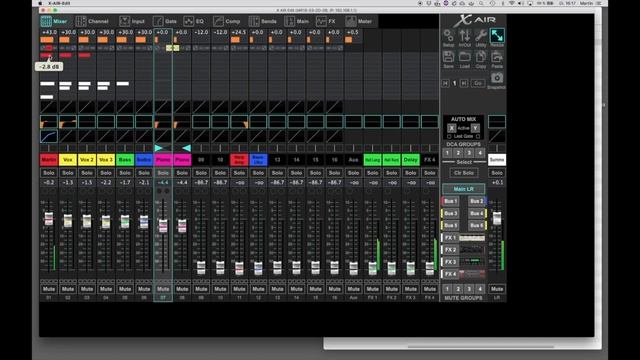Open the Meter tab
640x360 pixels.
click(x=359, y=21)
